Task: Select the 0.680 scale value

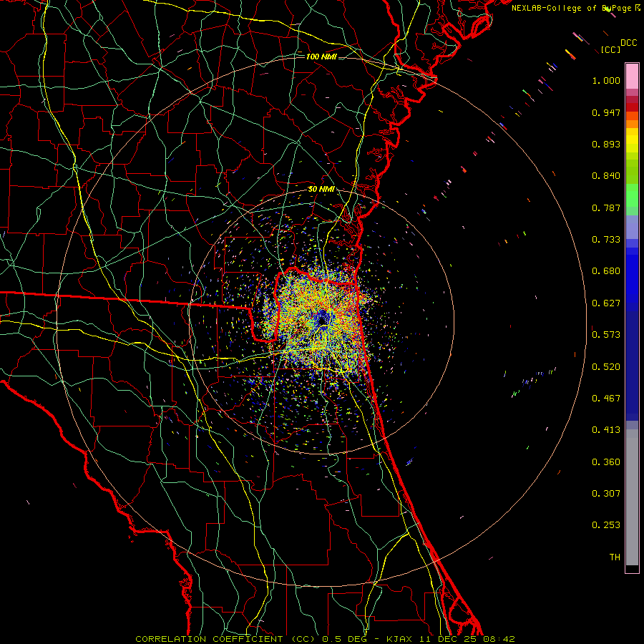Action: 606,271
